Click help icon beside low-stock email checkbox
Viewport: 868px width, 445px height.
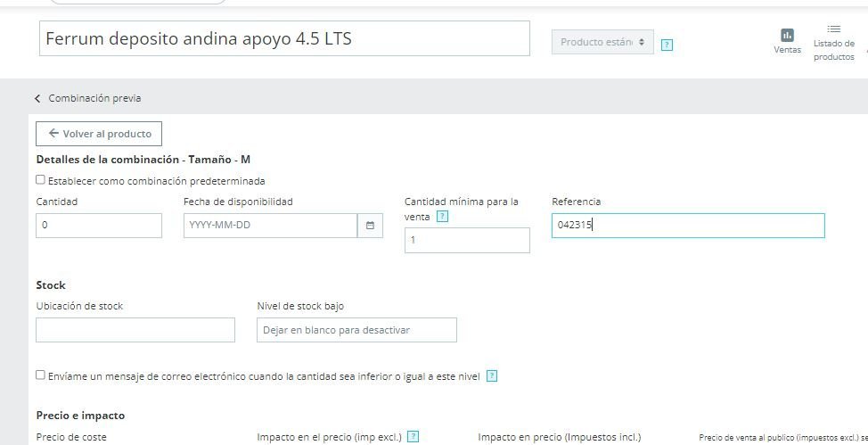[x=492, y=376]
